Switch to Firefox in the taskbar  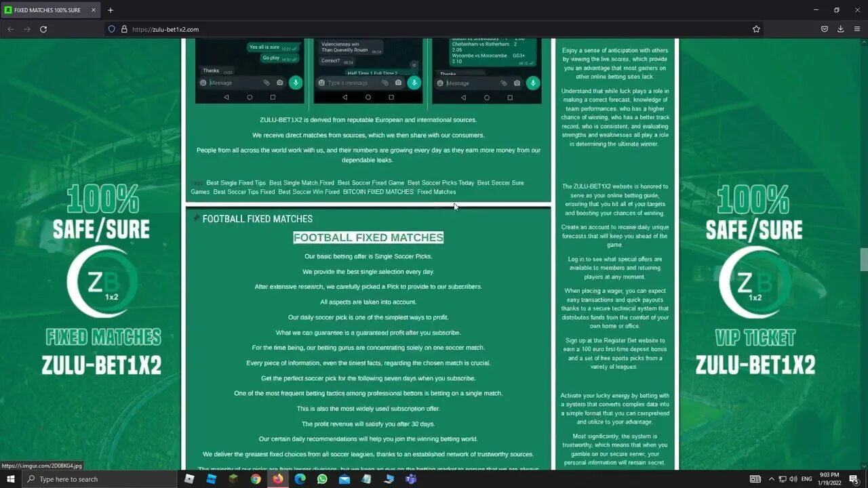pyautogui.click(x=278, y=479)
